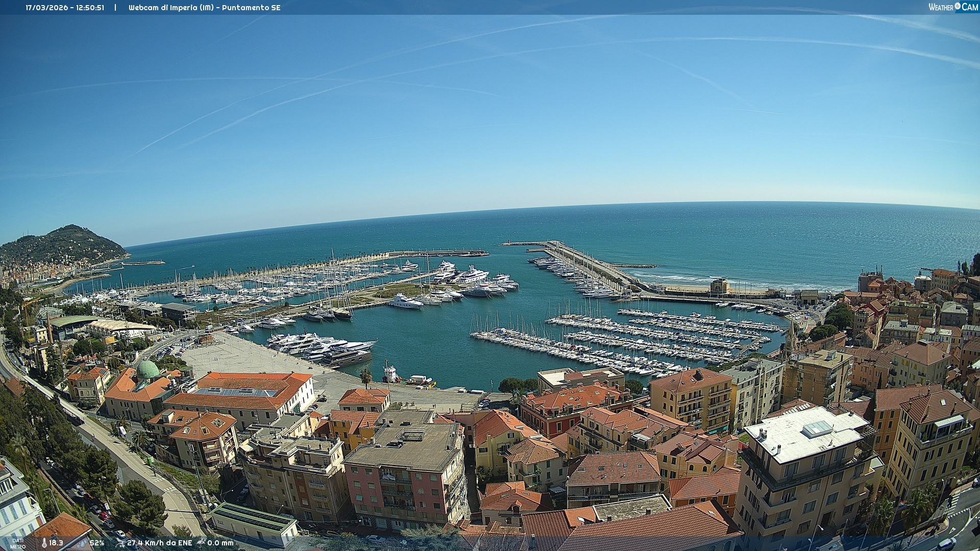
Task: Click the camera lens in WeatherCam logo
Action: (958, 7)
